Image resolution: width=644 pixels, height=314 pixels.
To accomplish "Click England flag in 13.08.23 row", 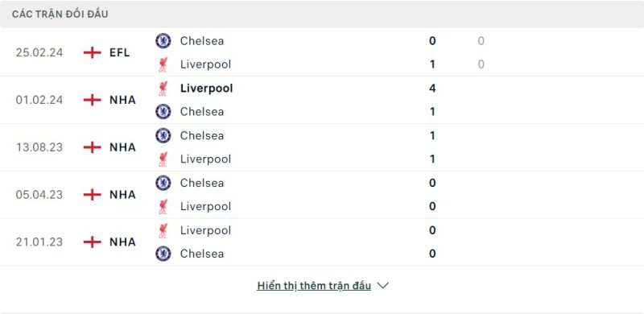I will 92,147.
